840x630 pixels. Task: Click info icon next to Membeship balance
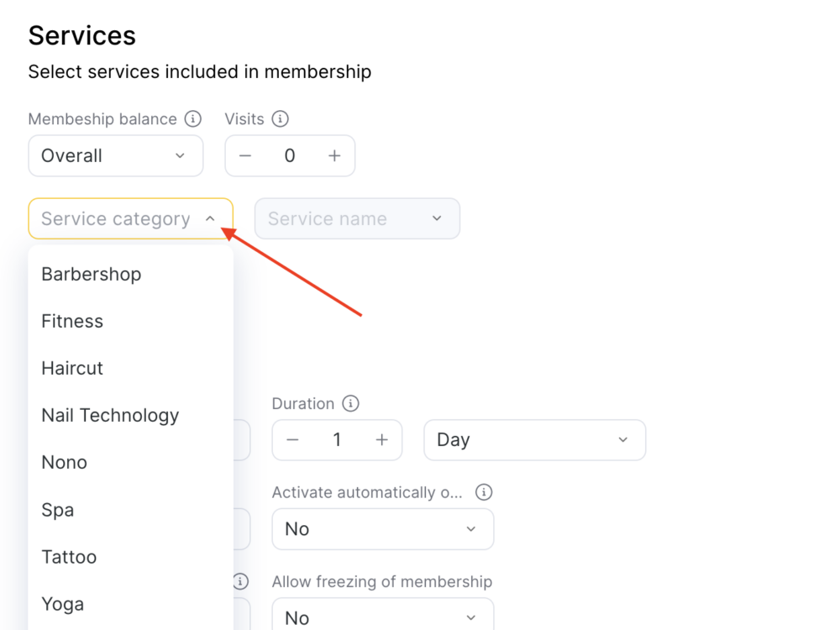[x=193, y=118]
